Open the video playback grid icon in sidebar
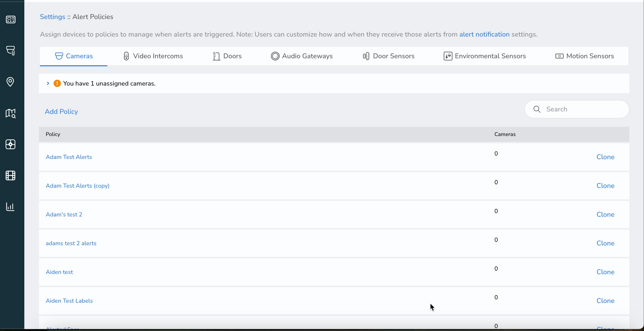 10,144
